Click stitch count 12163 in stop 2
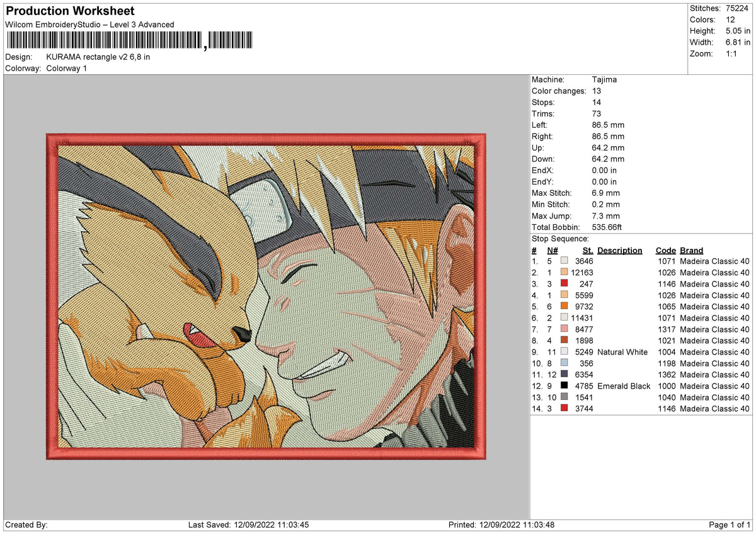This screenshot has width=756, height=534. pyautogui.click(x=581, y=273)
